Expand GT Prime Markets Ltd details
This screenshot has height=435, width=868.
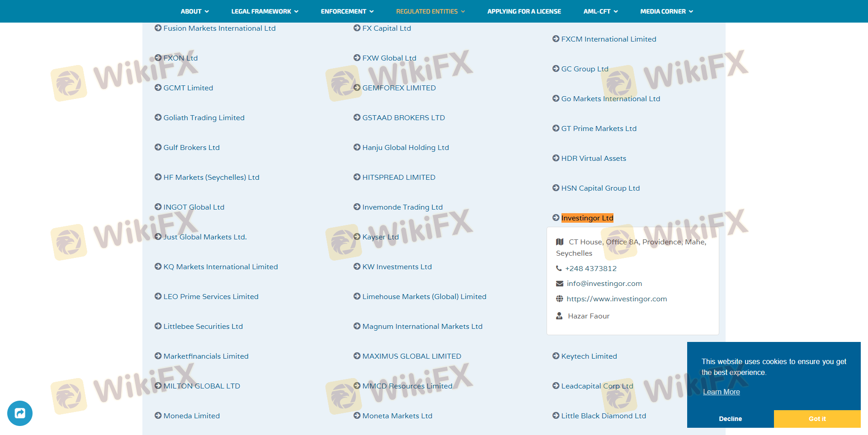(x=599, y=128)
